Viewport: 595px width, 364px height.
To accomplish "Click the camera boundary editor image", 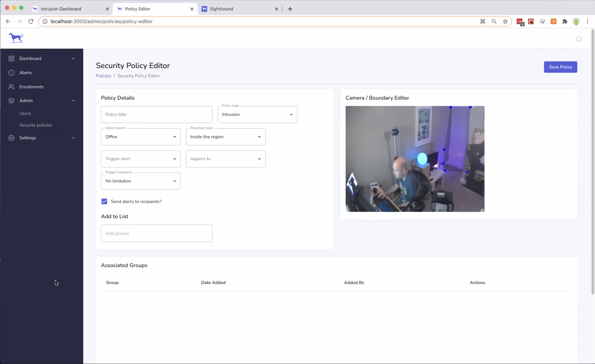I will [415, 159].
